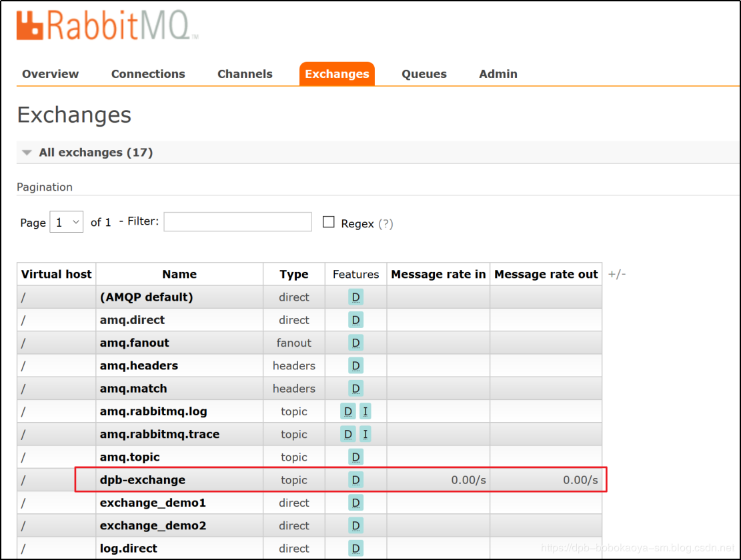Focus the Filter text field
Viewport: 741px width, 560px height.
tap(237, 222)
